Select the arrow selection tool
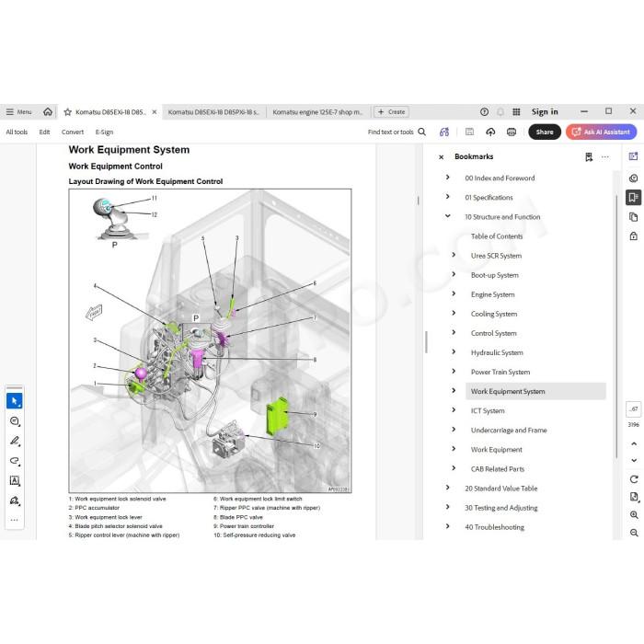 15,401
